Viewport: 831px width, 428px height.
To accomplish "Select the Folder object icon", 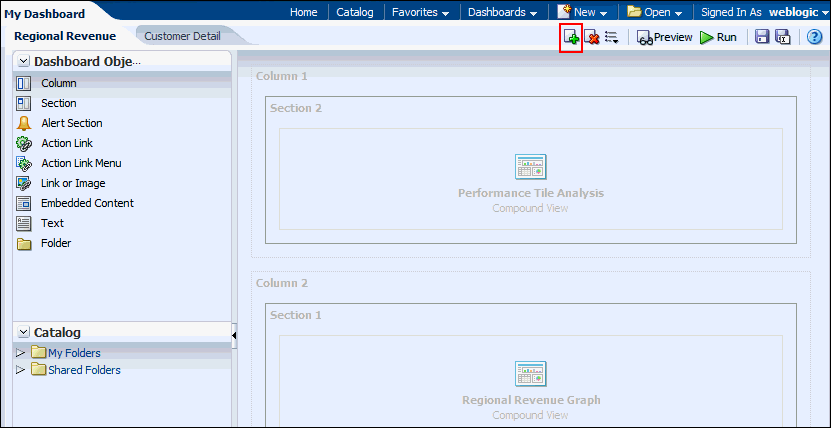I will coord(24,244).
